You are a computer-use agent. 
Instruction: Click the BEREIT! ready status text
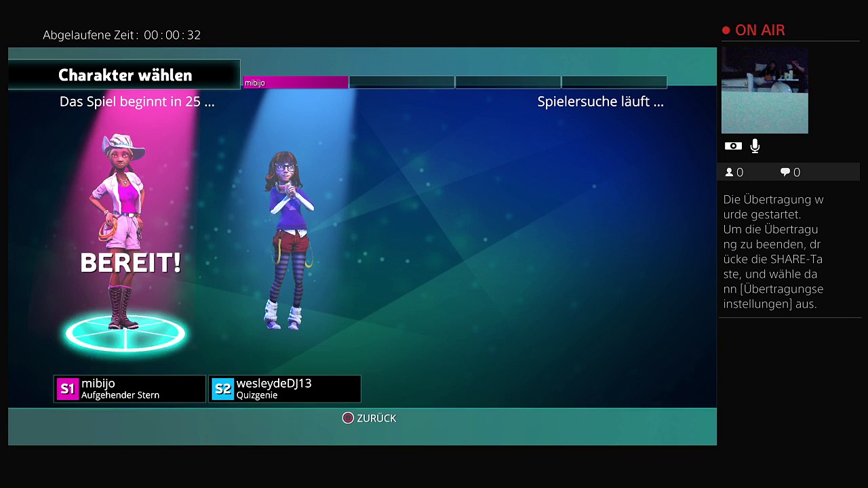(130, 263)
